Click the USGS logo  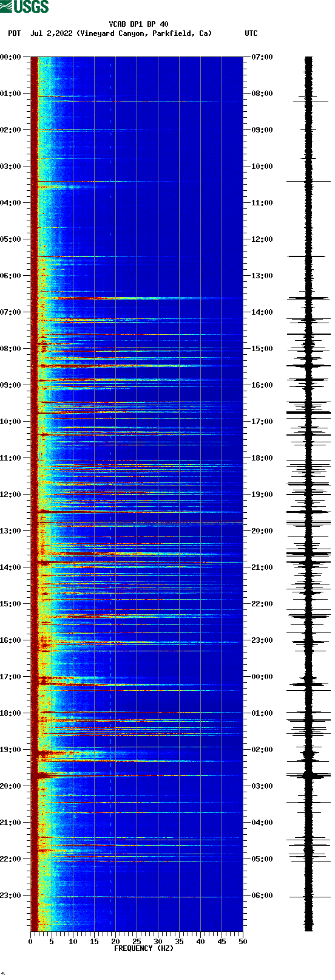point(24,7)
